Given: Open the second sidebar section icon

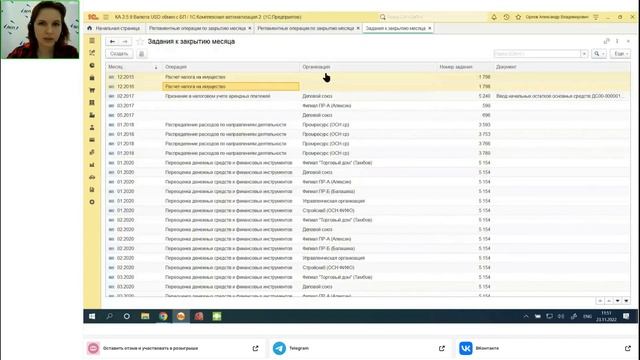Looking at the screenshot, I should tap(92, 53).
